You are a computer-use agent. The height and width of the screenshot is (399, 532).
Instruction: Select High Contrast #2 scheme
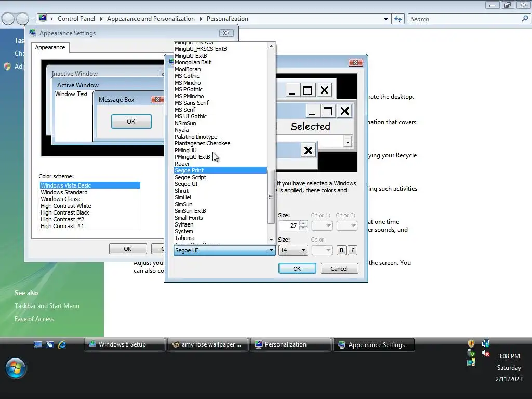pyautogui.click(x=90, y=220)
